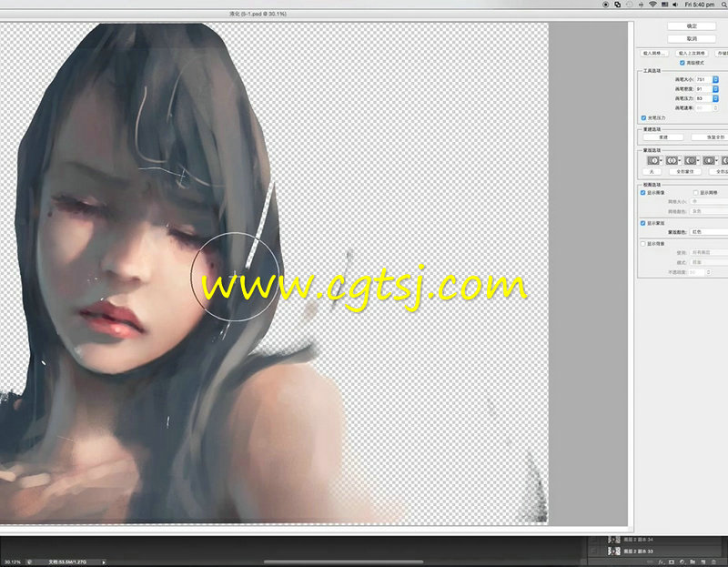Edit the brush size field showing 751
This screenshot has width=728, height=567.
(703, 79)
